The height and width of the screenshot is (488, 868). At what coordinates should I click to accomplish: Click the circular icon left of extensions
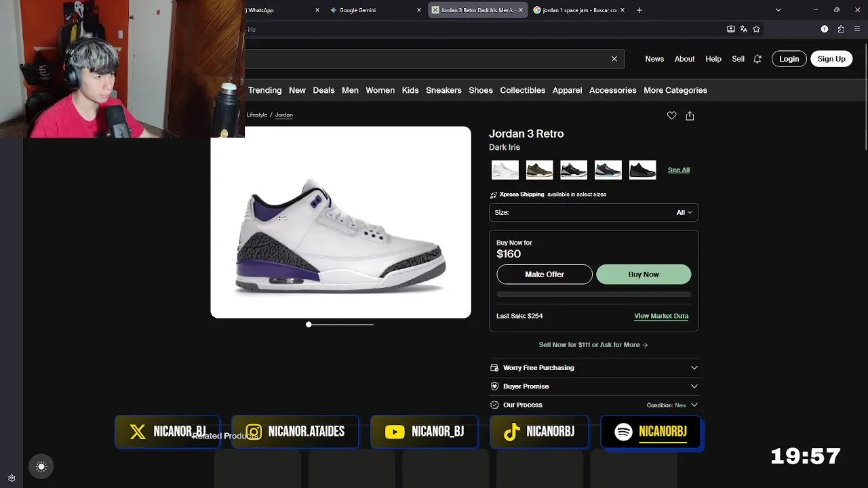(x=825, y=29)
